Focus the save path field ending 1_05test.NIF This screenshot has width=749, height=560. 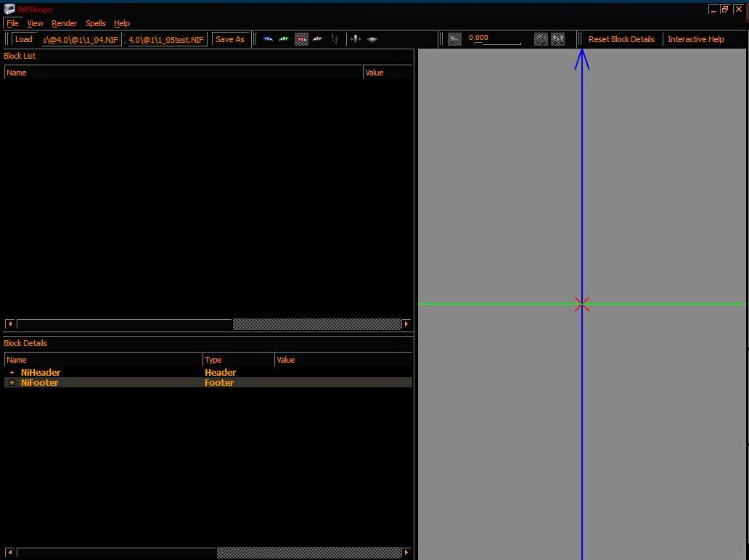pos(167,40)
